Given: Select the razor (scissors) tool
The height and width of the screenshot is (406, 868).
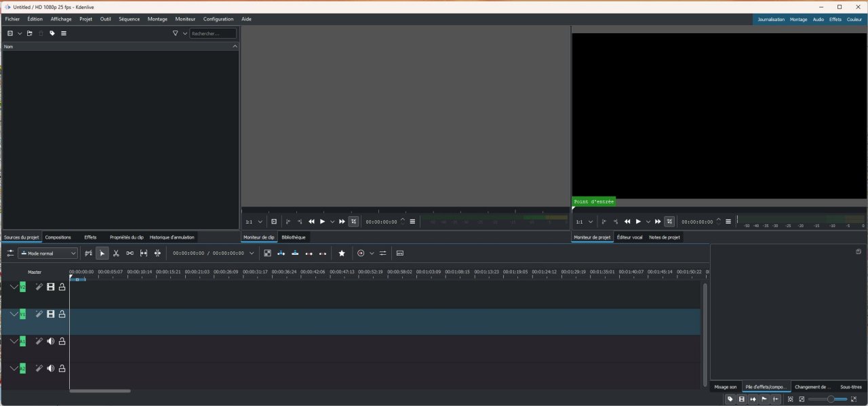Looking at the screenshot, I should pyautogui.click(x=116, y=253).
